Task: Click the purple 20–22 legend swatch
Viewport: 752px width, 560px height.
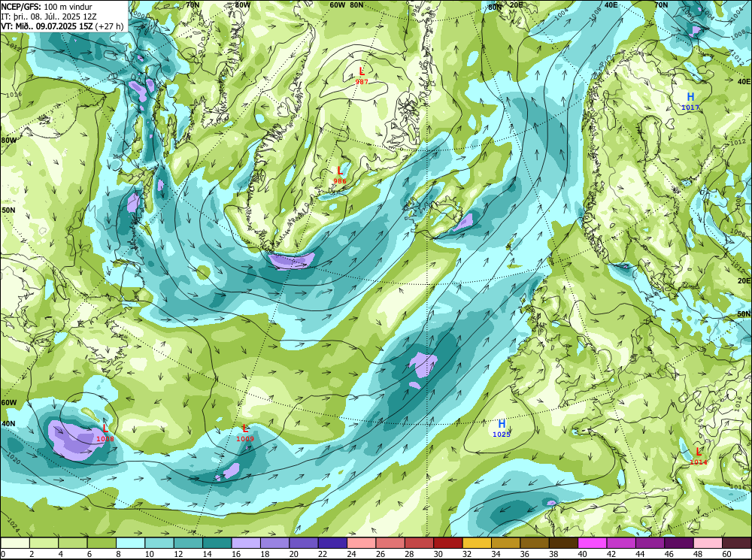Action: (304, 543)
